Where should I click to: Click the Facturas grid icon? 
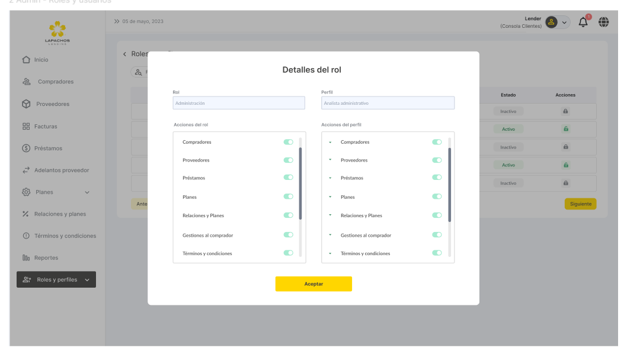pyautogui.click(x=26, y=126)
